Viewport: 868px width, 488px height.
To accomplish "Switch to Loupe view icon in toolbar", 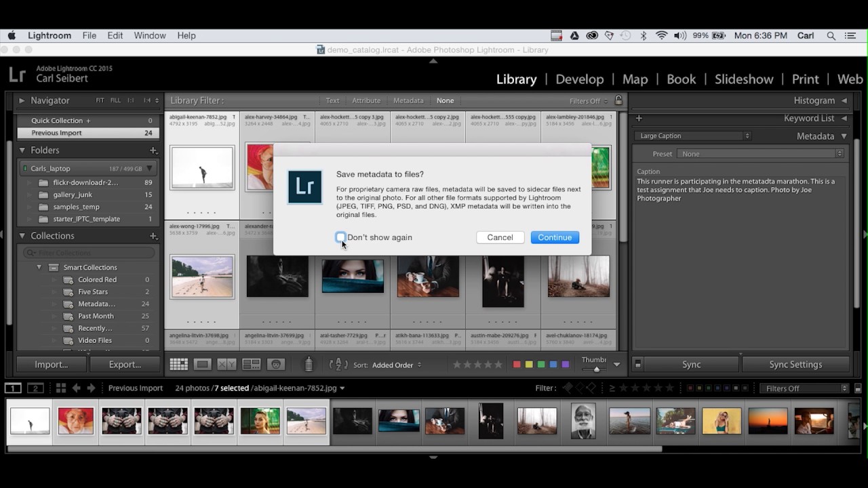I will click(x=202, y=365).
